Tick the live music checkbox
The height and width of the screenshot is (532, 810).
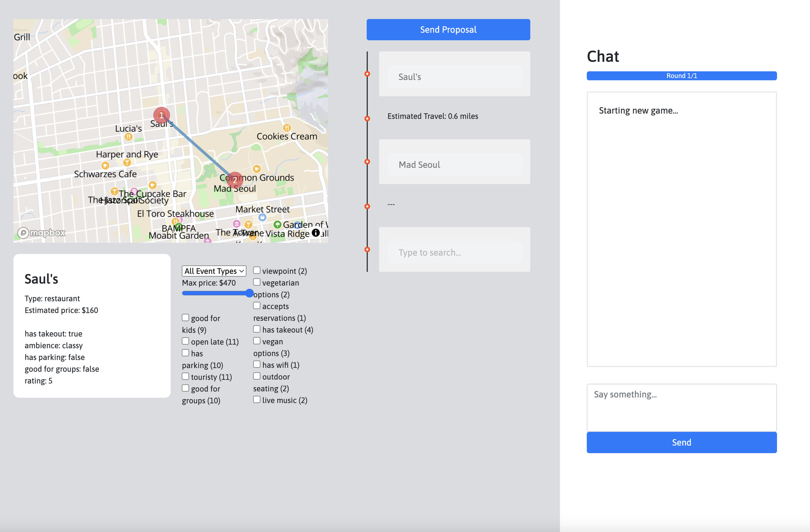coord(257,400)
